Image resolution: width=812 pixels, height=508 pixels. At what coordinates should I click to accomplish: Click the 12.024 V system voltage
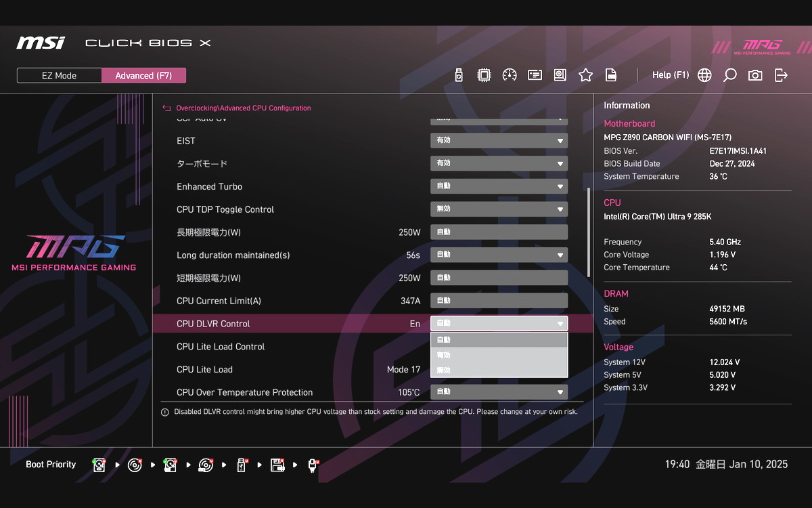(x=724, y=362)
